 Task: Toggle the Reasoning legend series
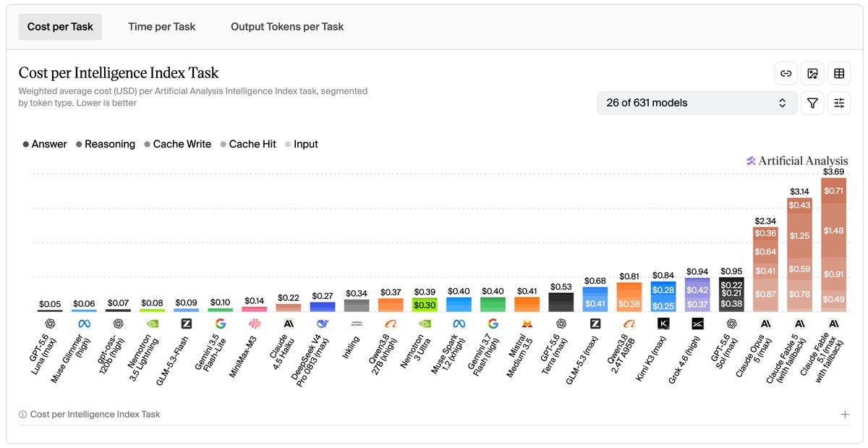click(x=106, y=144)
